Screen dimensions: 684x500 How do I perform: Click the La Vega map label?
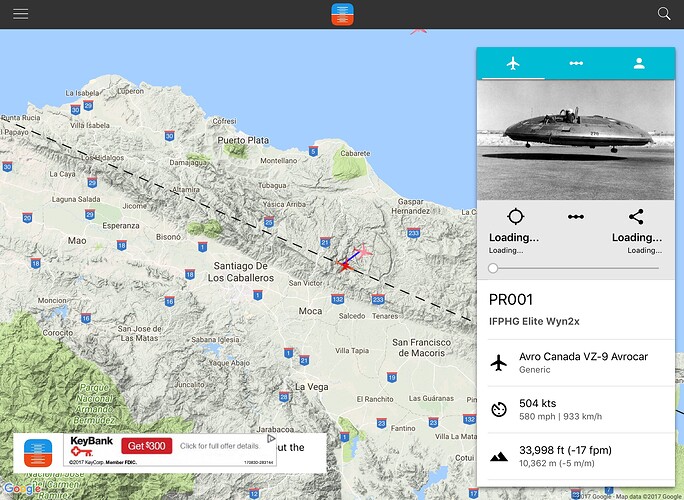pos(311,387)
